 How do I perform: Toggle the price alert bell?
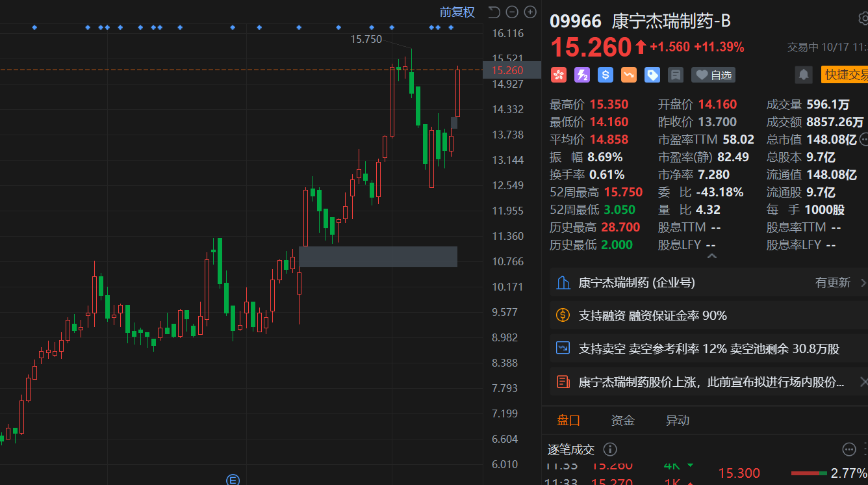click(x=804, y=75)
